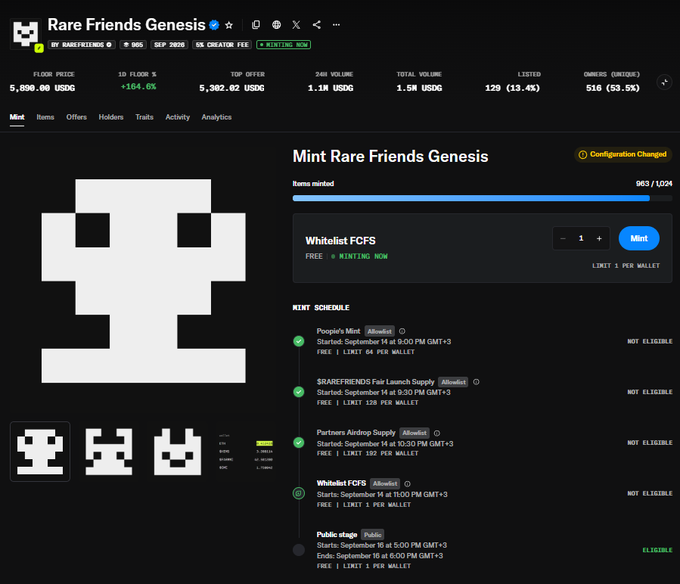Click the Public tag on Public stage

(x=373, y=535)
